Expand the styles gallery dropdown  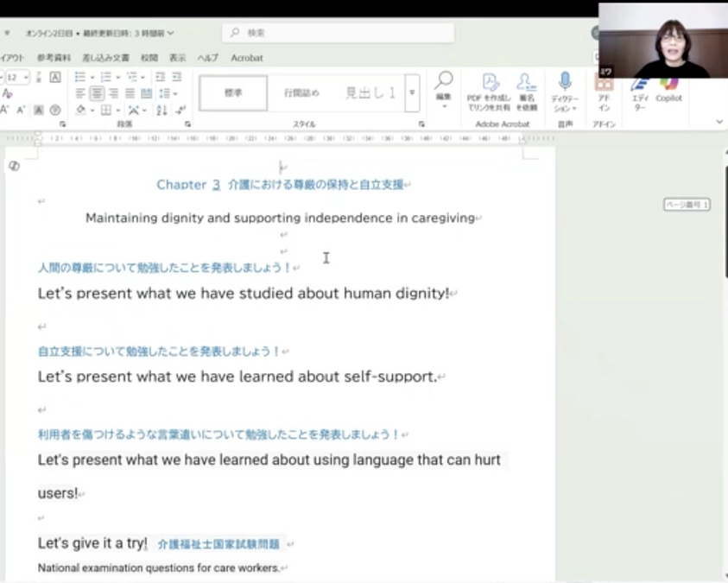coord(412,93)
